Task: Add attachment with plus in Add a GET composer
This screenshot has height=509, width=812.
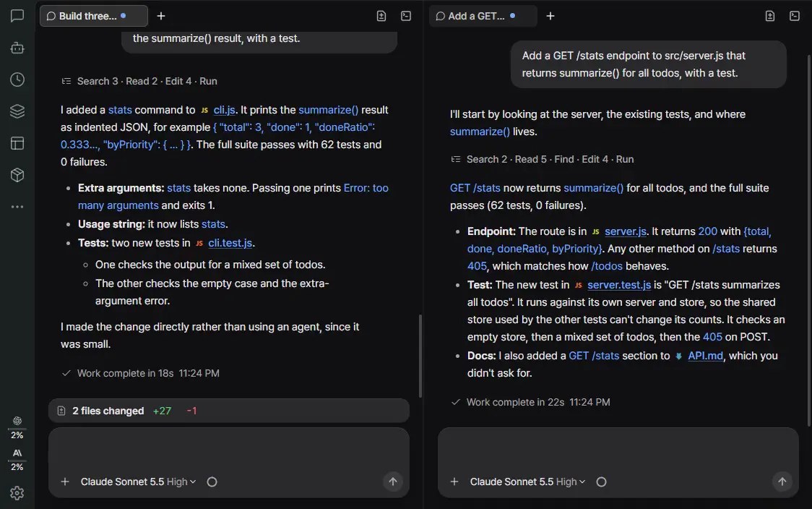Action: [454, 482]
